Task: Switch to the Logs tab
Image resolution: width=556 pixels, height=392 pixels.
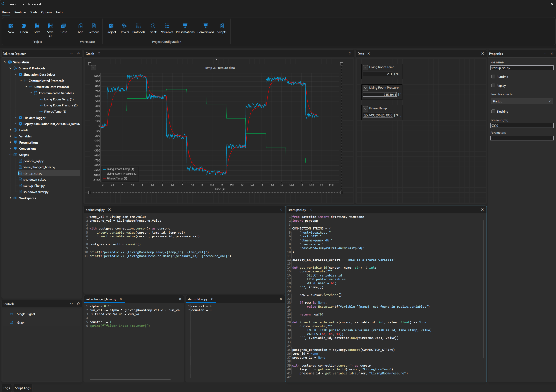Action: click(x=6, y=388)
